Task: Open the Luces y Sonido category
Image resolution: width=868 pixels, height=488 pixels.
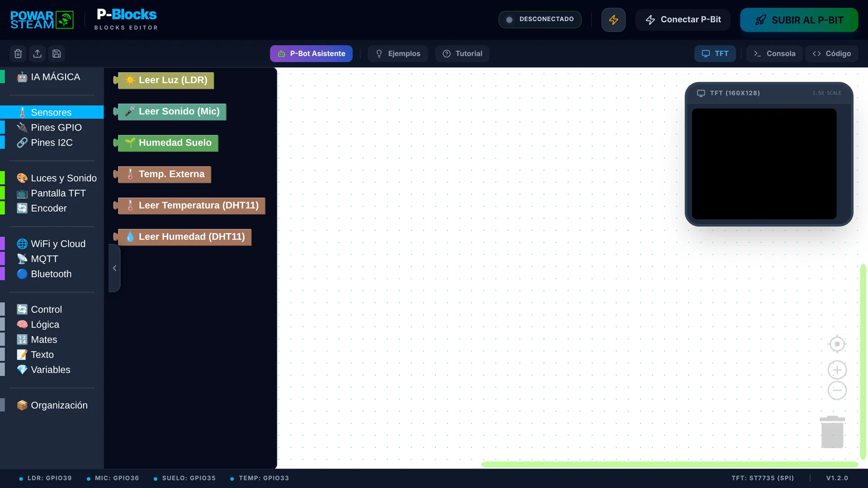Action: pyautogui.click(x=52, y=178)
